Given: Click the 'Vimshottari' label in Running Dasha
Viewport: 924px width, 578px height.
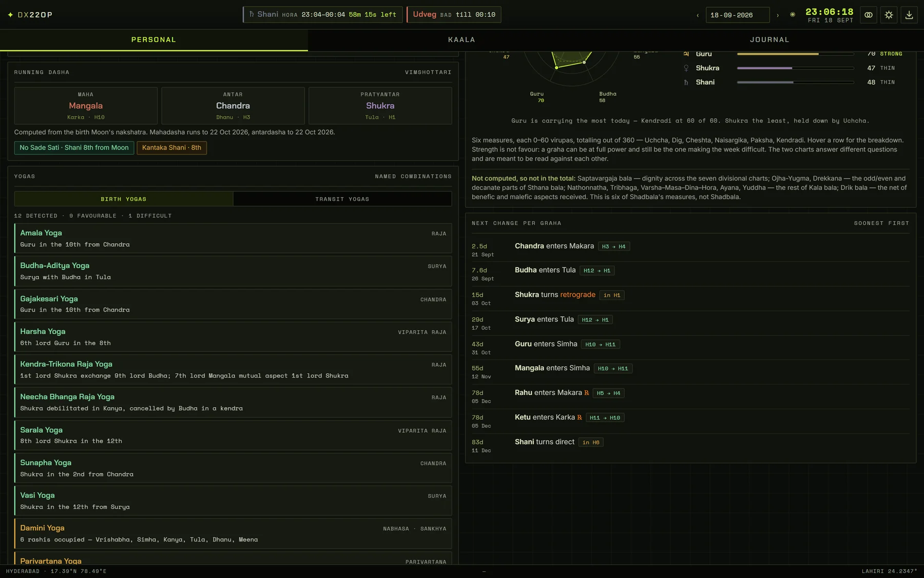Looking at the screenshot, I should coord(428,73).
